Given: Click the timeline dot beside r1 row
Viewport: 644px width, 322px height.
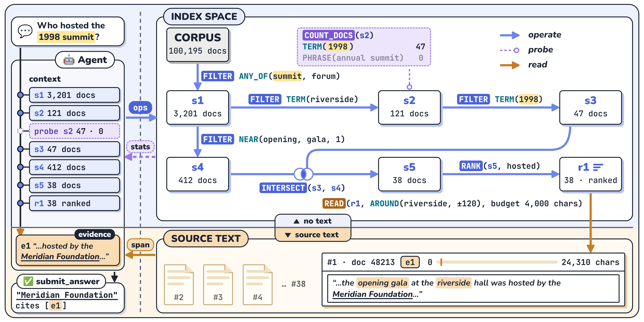Looking at the screenshot, I should [x=20, y=203].
